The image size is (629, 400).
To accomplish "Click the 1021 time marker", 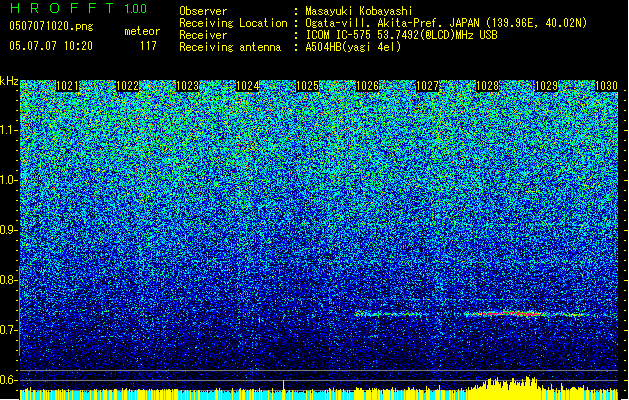I will (x=67, y=86).
